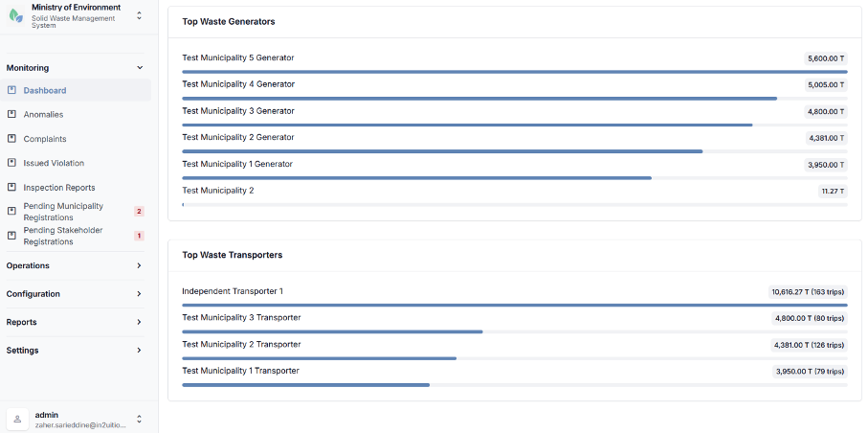Click the Ministry of Environment leaf logo
The height and width of the screenshot is (433, 868).
click(16, 15)
